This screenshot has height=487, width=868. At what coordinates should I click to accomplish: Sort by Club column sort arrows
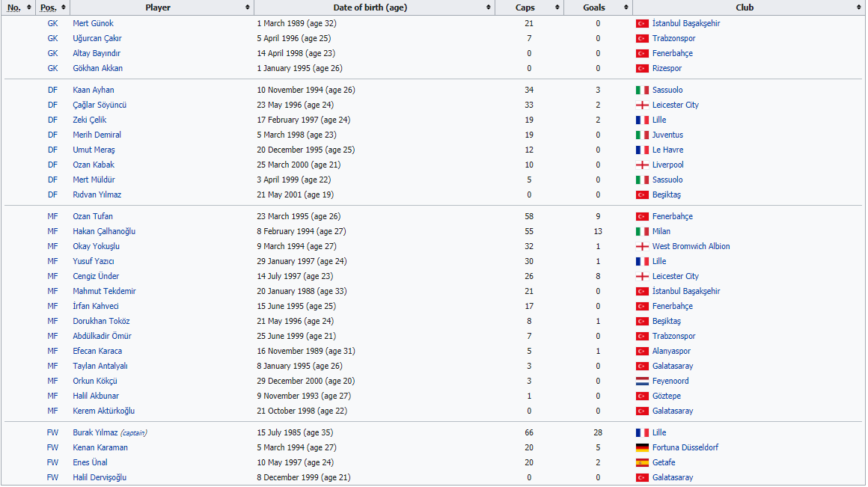tap(859, 7)
